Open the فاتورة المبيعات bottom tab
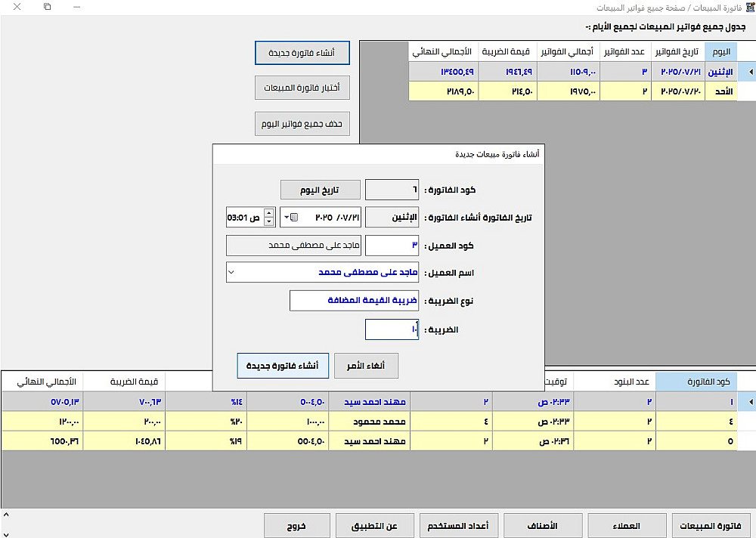The width and height of the screenshot is (756, 538). pyautogui.click(x=710, y=525)
